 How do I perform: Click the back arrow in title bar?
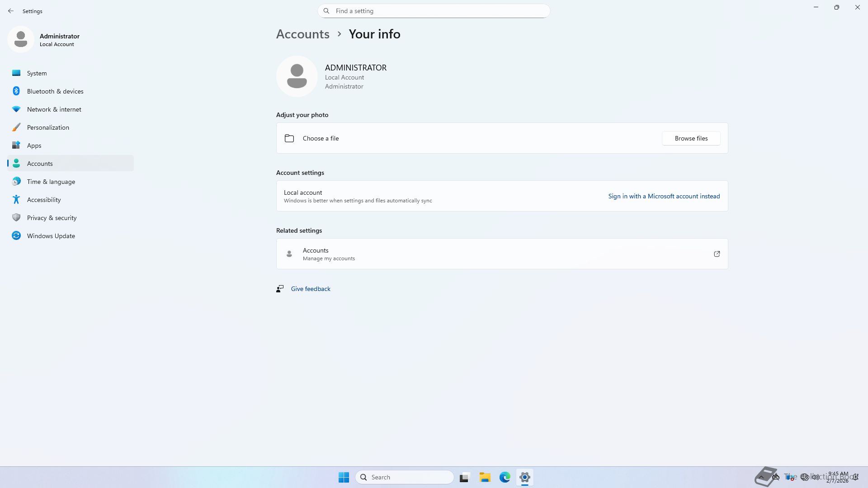click(x=11, y=11)
